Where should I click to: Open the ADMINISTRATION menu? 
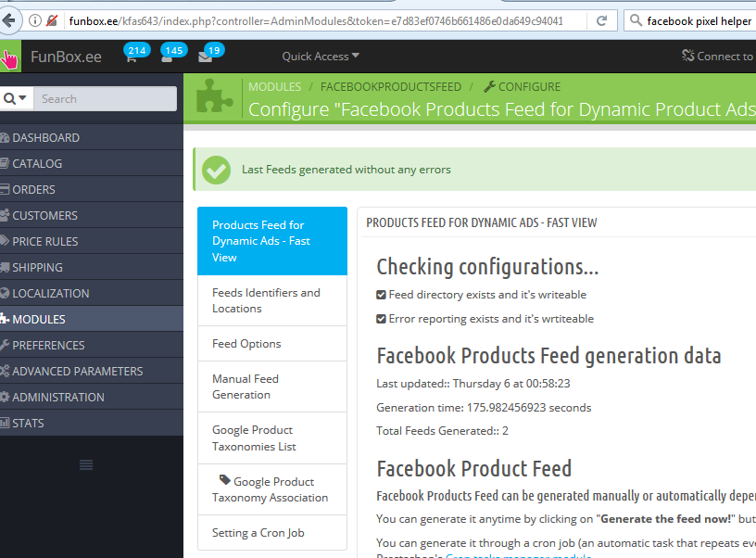coord(92,397)
